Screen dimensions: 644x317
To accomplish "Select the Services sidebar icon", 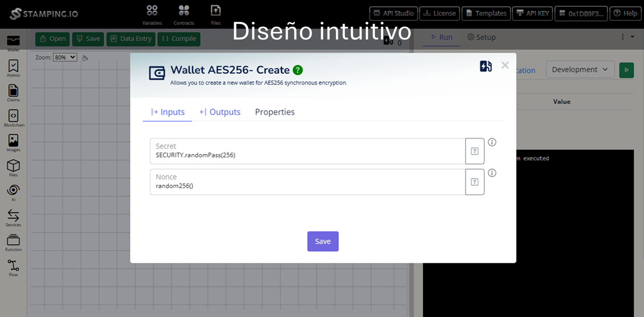I will pyautogui.click(x=13, y=216).
